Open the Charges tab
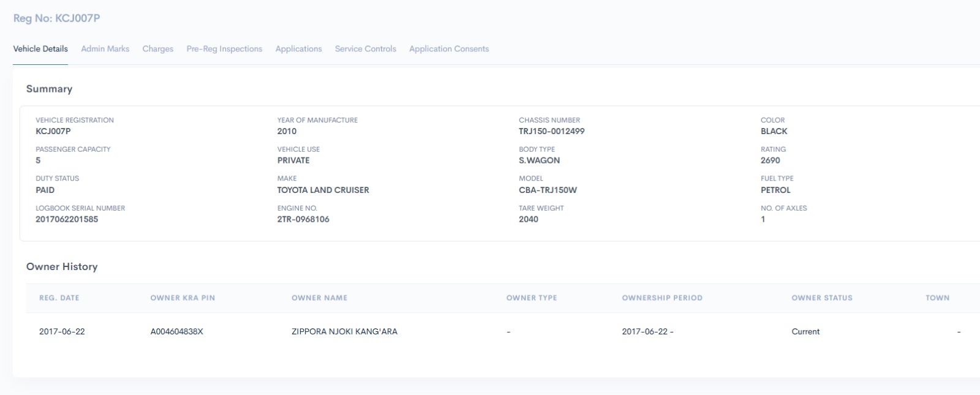The height and width of the screenshot is (395, 980). click(157, 49)
